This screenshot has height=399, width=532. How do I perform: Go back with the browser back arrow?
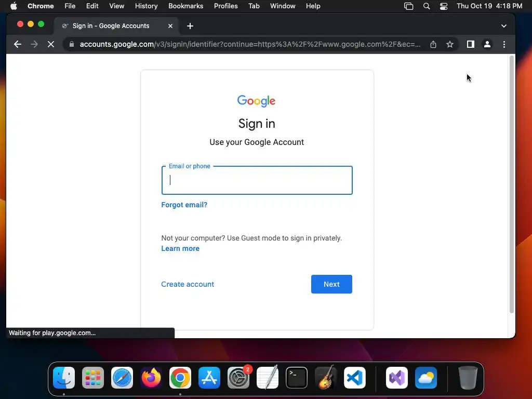pyautogui.click(x=18, y=44)
